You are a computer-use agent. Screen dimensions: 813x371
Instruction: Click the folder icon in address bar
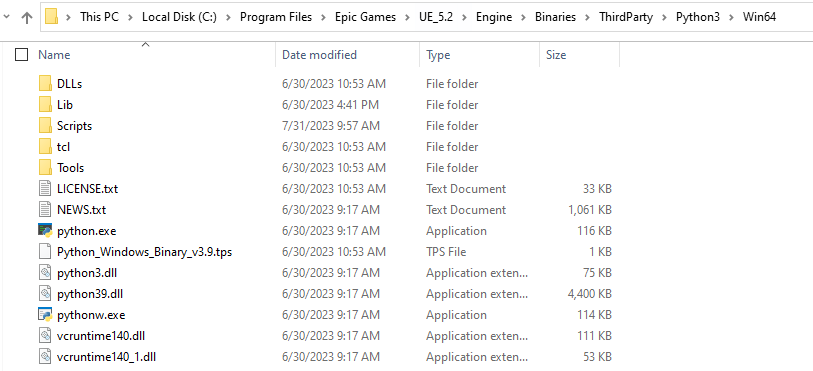click(51, 17)
